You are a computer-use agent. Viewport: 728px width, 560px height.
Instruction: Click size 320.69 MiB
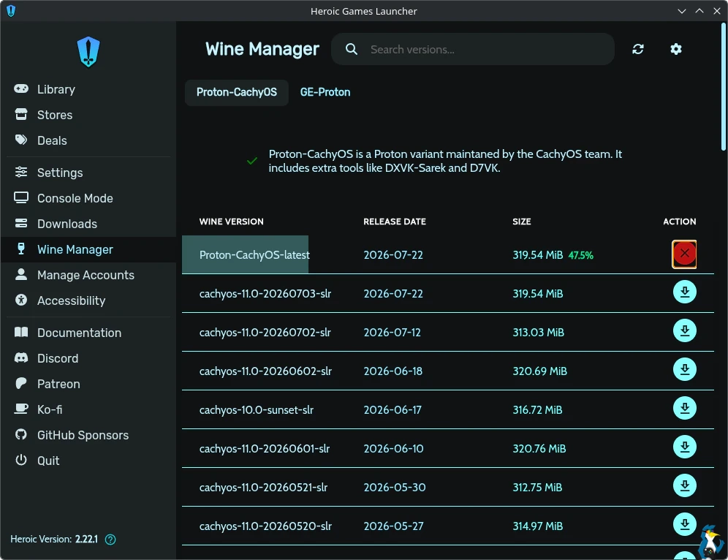(x=539, y=371)
